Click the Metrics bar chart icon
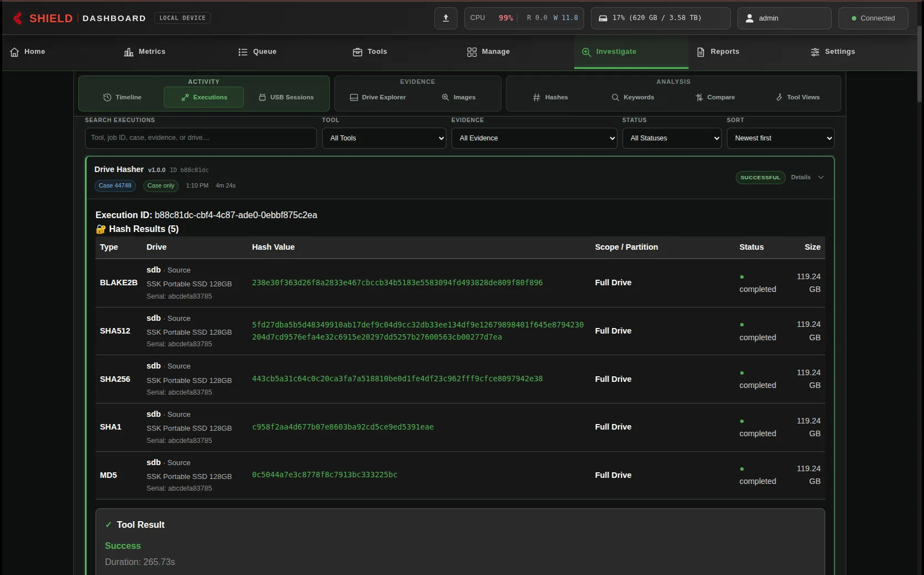Screen dimensions: 924x575 coord(129,52)
